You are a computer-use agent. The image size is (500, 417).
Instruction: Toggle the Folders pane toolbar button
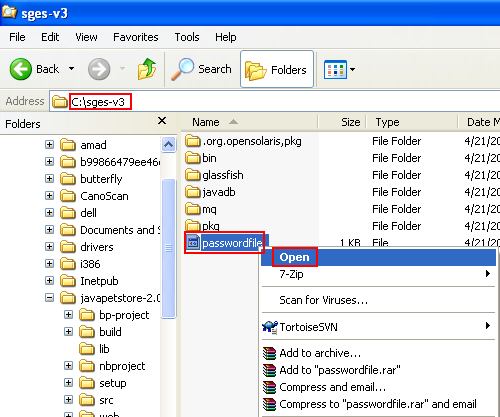click(277, 69)
